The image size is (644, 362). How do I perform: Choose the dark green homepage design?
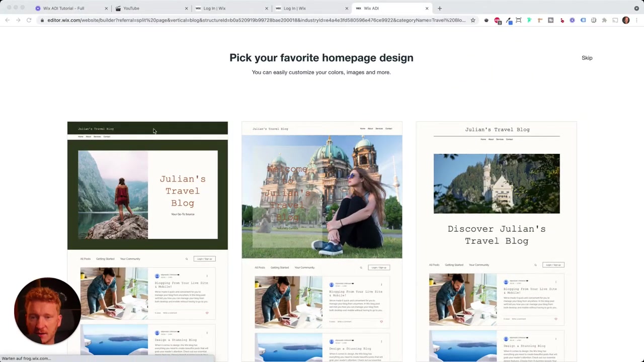click(x=147, y=241)
